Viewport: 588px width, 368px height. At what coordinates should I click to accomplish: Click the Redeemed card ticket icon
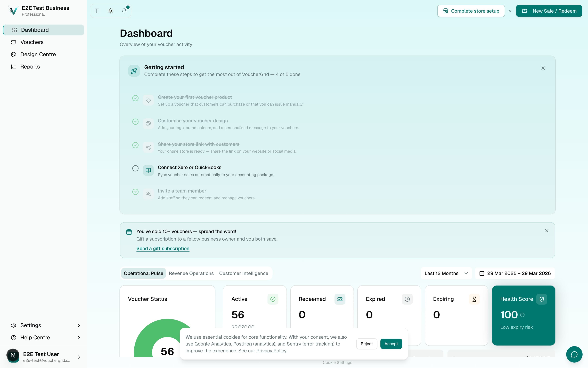point(340,299)
